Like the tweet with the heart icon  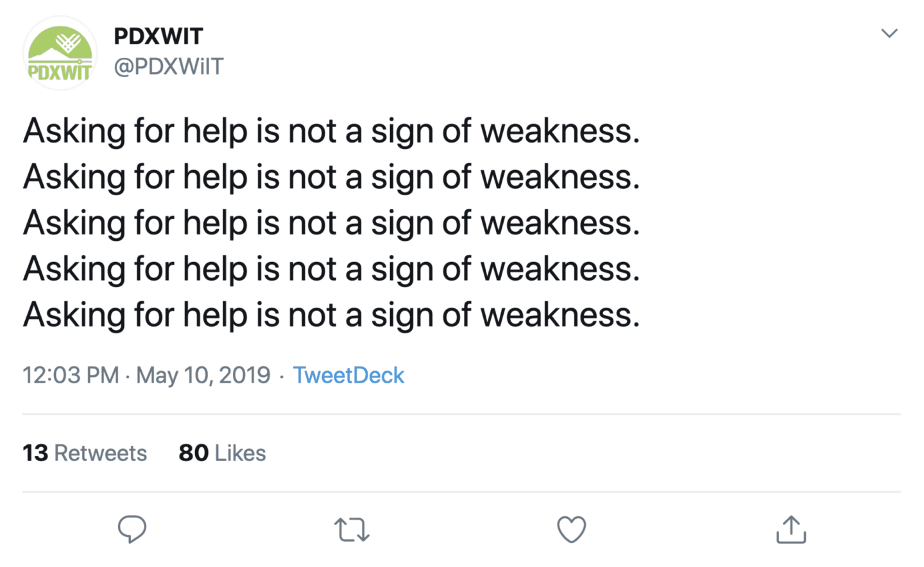tap(571, 530)
